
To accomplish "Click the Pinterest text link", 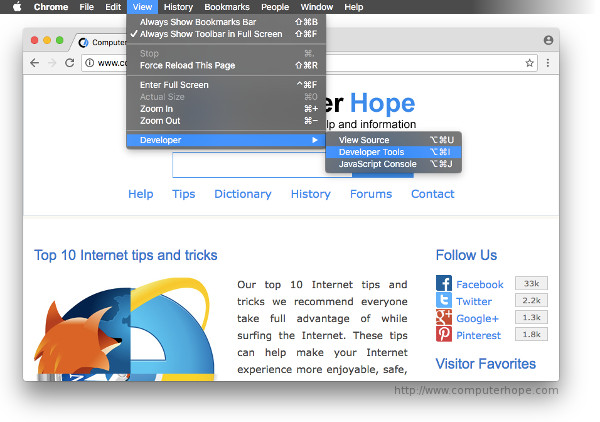I will pyautogui.click(x=478, y=335).
